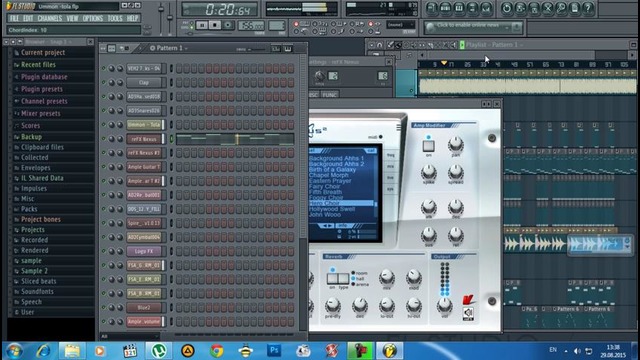Select the arena reverb type radio

(353, 284)
